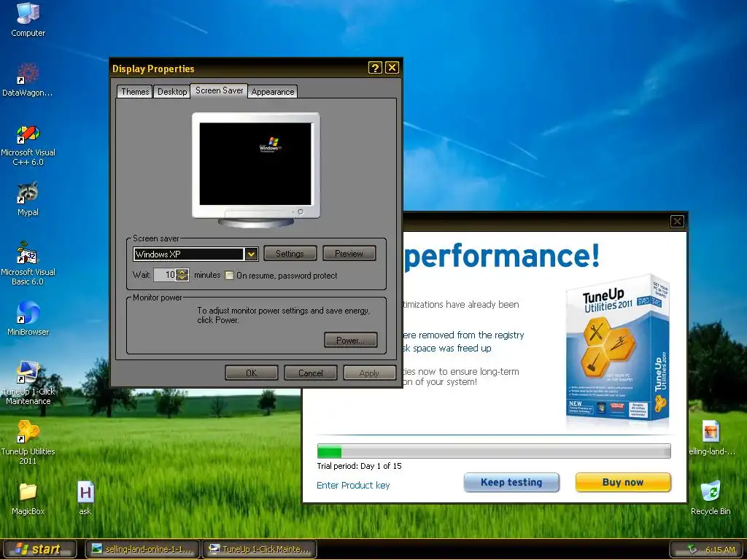Click the Buy now button

pyautogui.click(x=623, y=483)
